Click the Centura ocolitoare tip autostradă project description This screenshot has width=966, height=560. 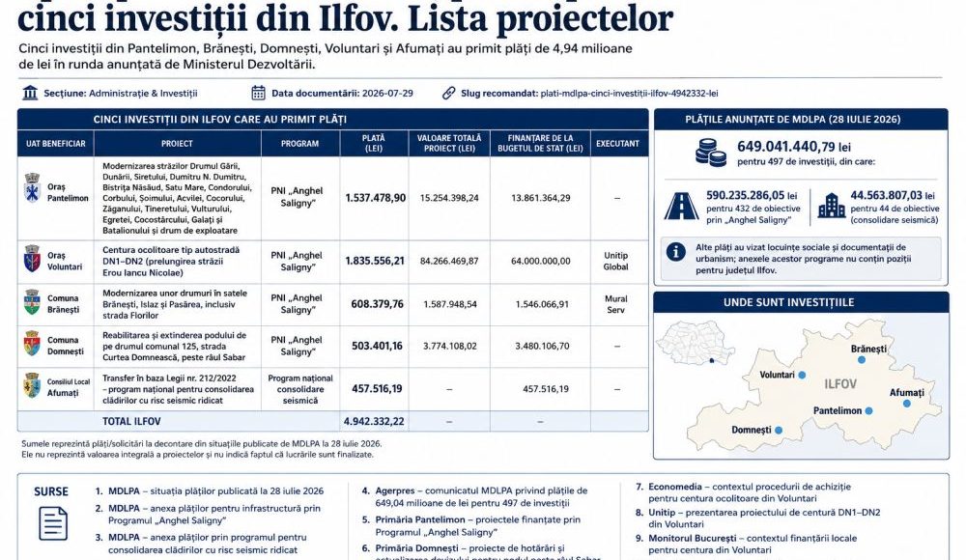[171, 261]
